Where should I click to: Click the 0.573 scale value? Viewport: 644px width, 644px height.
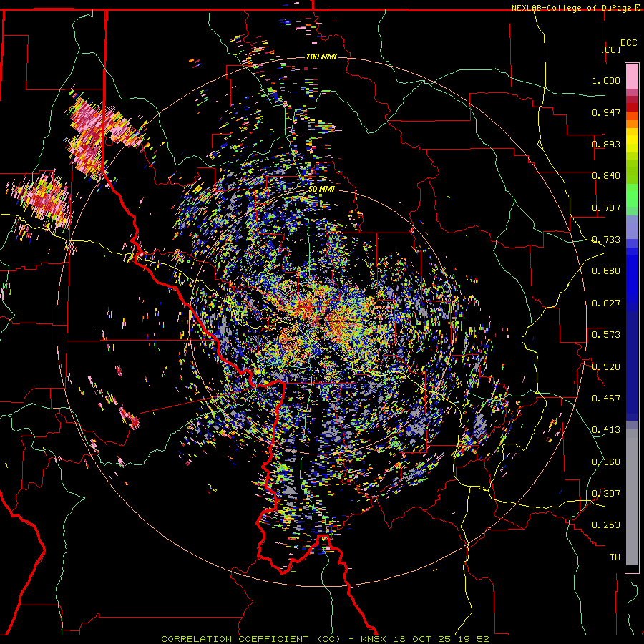(x=606, y=335)
